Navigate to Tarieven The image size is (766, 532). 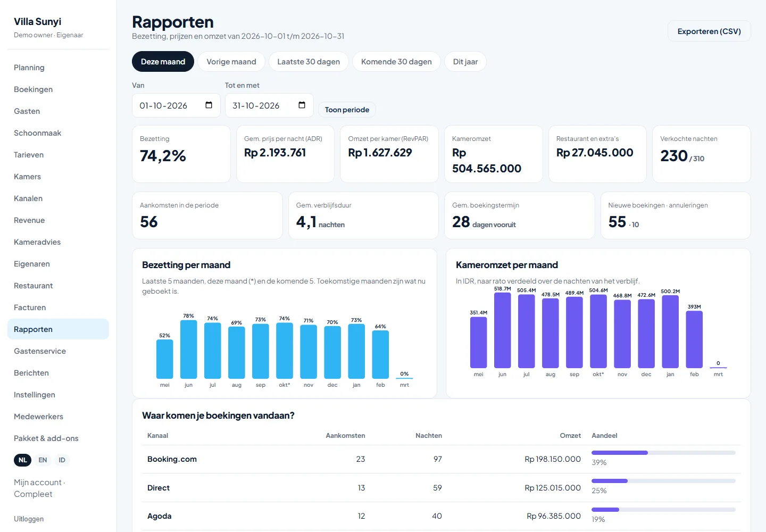point(58,155)
